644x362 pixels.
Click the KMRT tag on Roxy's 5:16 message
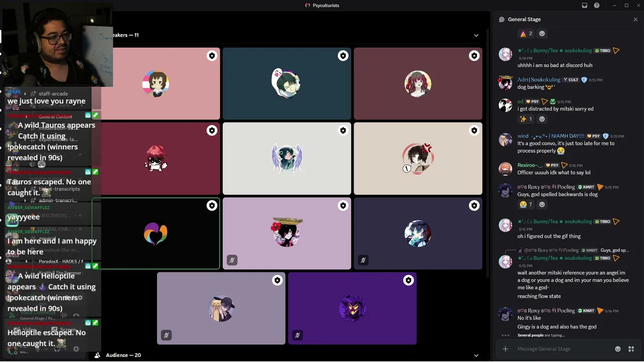point(587,311)
